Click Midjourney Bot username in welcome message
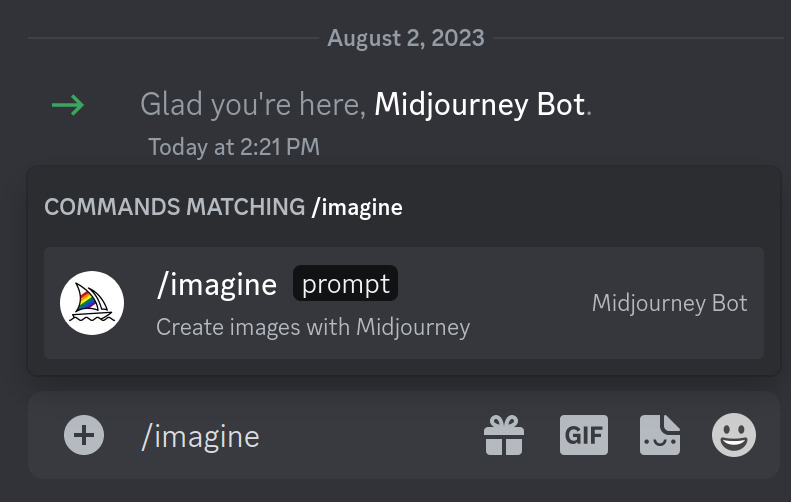This screenshot has width=791, height=502. 480,104
